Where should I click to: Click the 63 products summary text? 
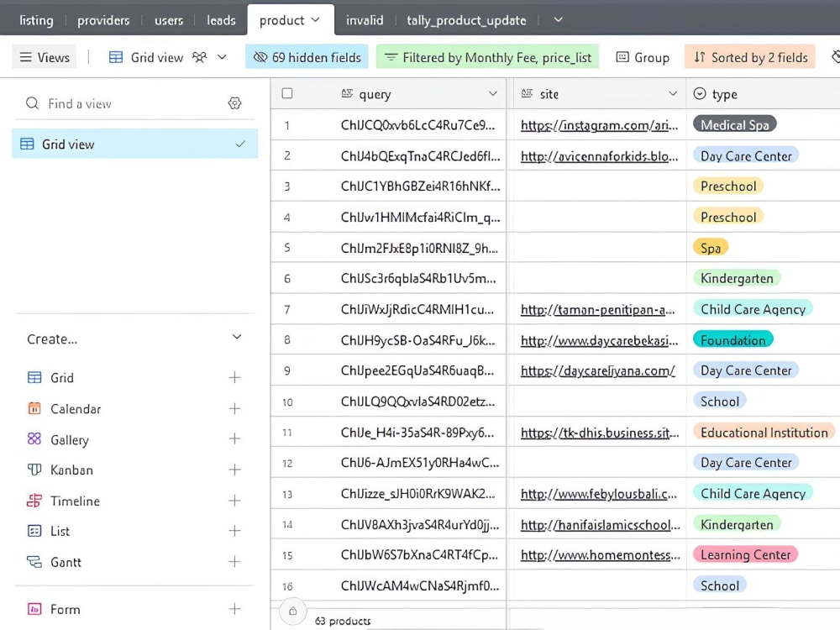[x=343, y=621]
